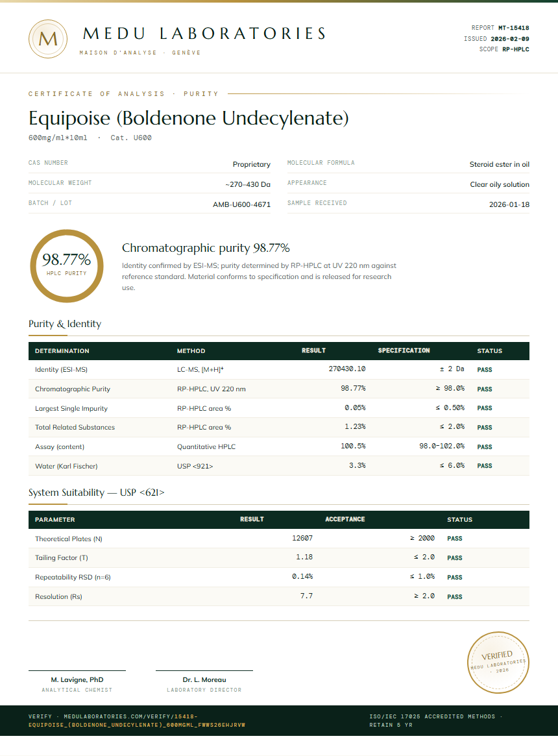Select the theoretical plates result 12607
This screenshot has width=558, height=756.
tap(302, 538)
